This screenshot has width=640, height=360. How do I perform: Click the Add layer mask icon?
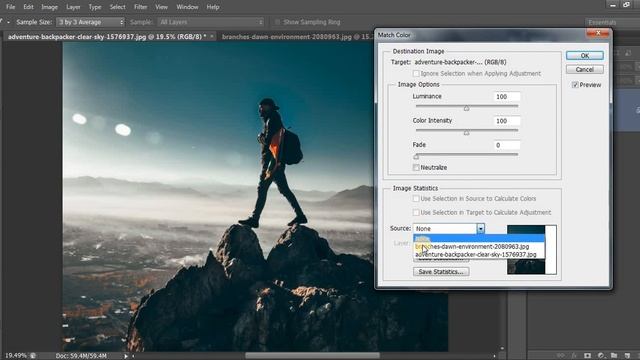pyautogui.click(x=587, y=356)
